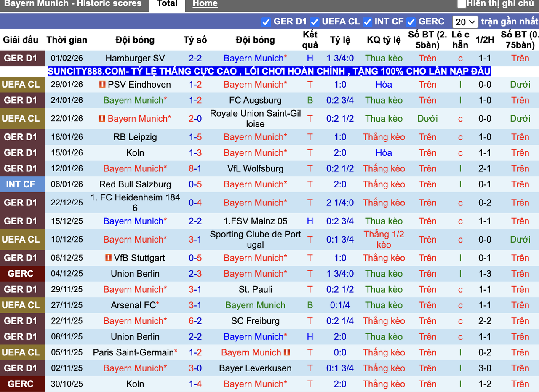This screenshot has height=392, width=539.
Task: Click the GER D1 badge on Hamburger SV row
Action: click(22, 58)
